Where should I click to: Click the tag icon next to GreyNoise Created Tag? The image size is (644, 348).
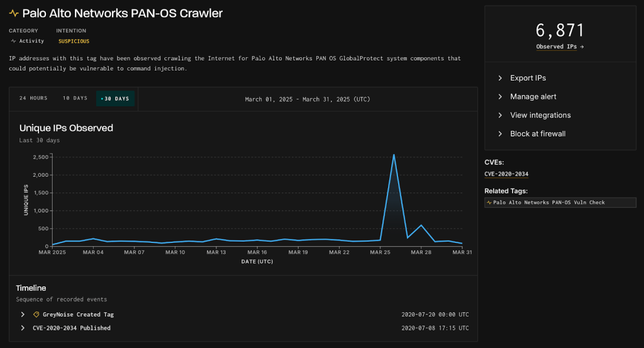[36, 314]
